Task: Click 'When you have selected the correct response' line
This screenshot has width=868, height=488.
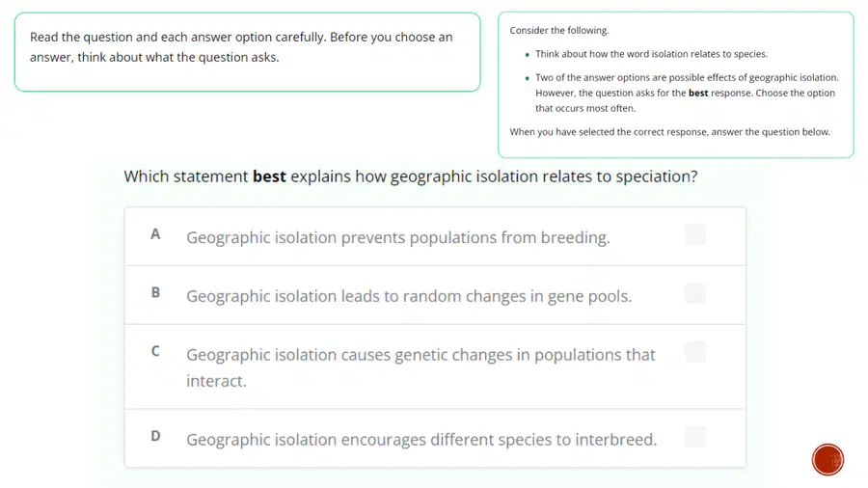Action: click(x=670, y=132)
